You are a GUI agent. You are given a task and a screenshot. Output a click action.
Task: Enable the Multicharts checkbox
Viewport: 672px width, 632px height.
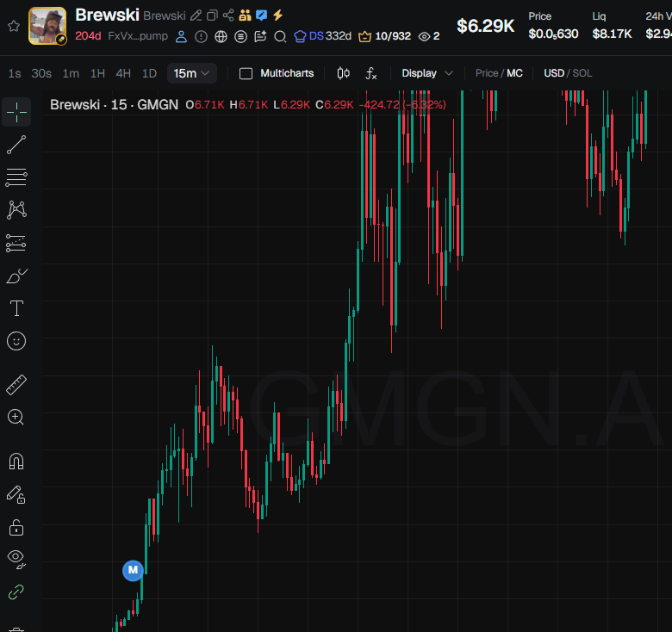click(246, 74)
